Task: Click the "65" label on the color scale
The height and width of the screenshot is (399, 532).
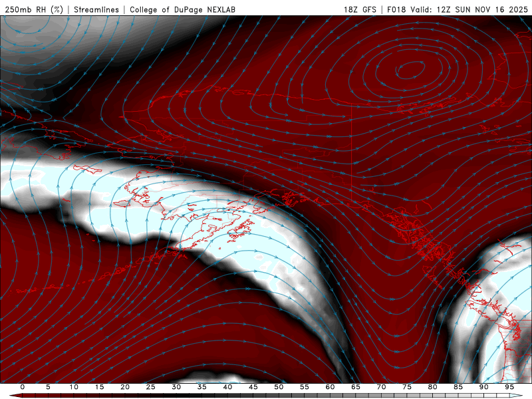Action: pyautogui.click(x=356, y=387)
